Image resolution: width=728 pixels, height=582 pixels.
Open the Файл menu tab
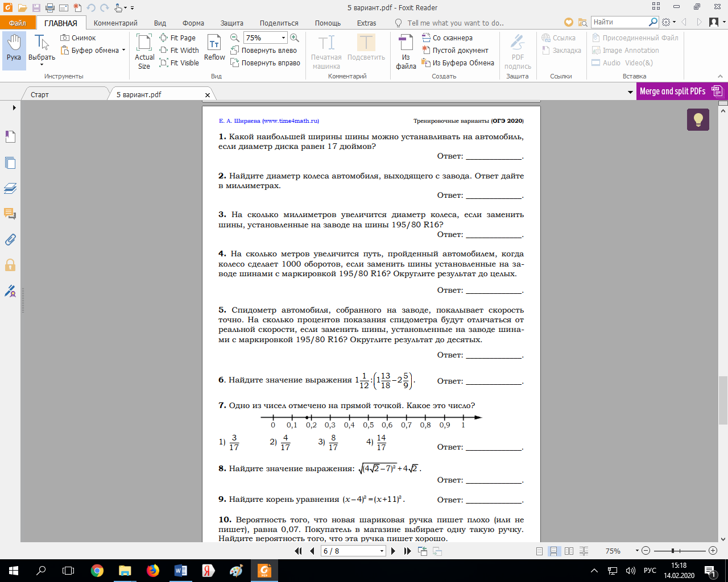pyautogui.click(x=18, y=23)
